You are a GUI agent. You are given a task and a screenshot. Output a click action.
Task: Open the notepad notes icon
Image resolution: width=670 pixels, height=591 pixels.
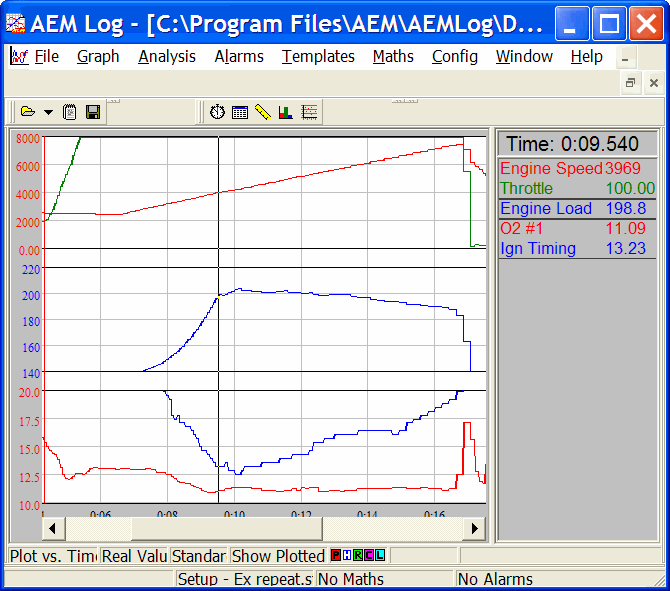pyautogui.click(x=69, y=112)
